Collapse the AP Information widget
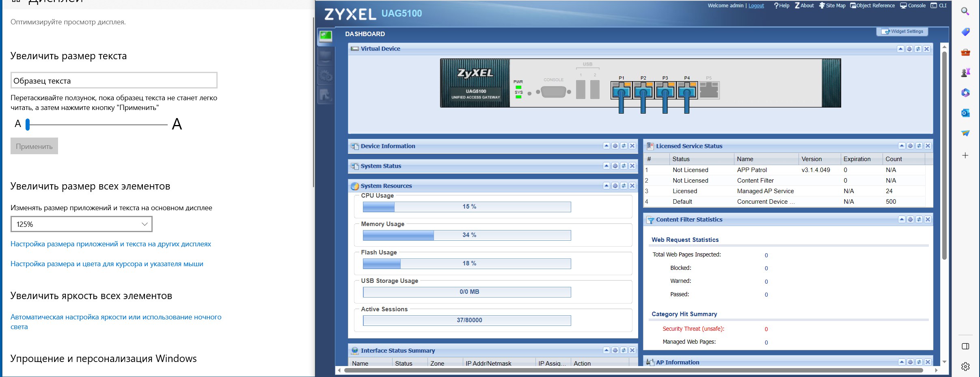 click(902, 362)
